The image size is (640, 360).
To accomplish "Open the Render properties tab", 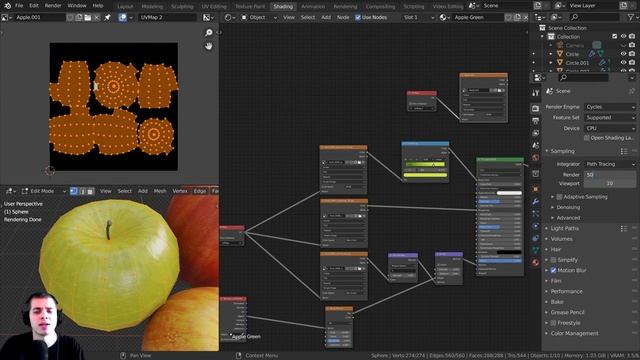I will (x=536, y=108).
